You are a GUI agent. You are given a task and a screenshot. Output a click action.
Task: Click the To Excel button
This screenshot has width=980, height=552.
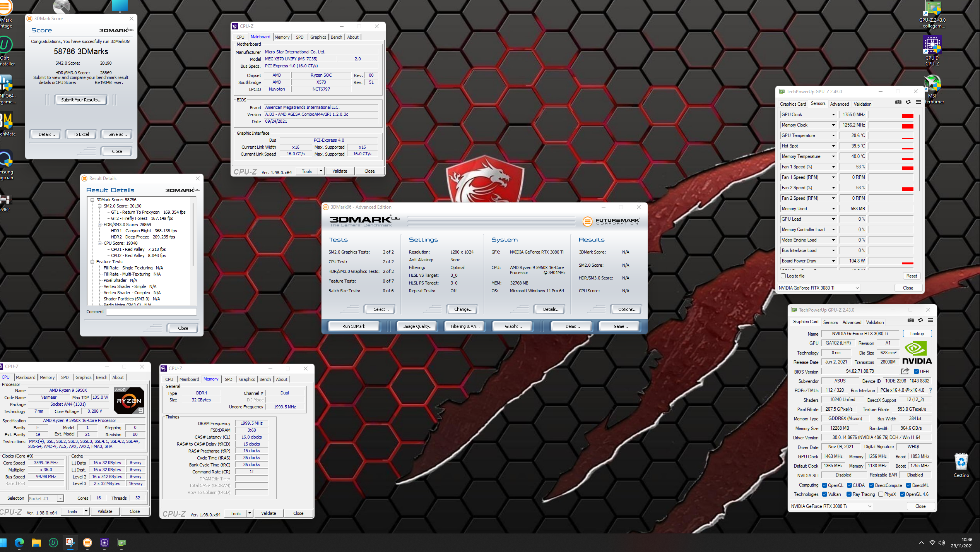[81, 134]
